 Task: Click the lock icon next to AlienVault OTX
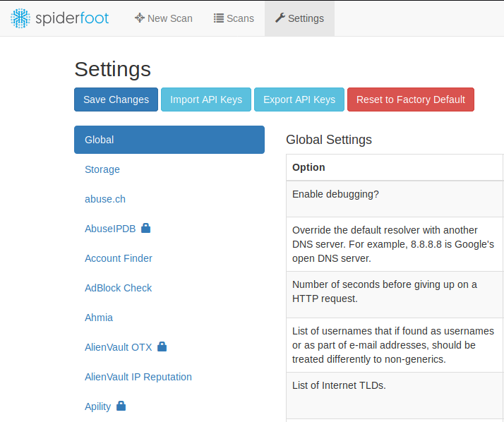[162, 346]
